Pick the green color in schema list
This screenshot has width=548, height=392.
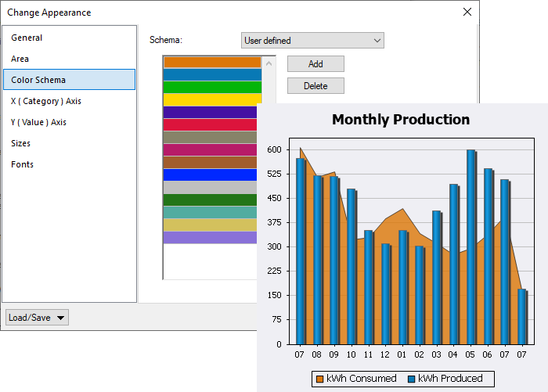pos(211,87)
